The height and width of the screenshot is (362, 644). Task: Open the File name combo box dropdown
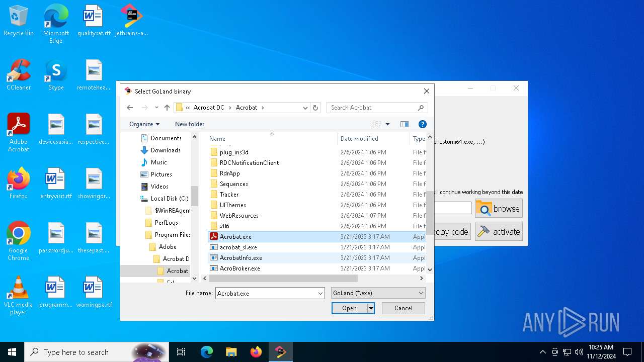(320, 293)
